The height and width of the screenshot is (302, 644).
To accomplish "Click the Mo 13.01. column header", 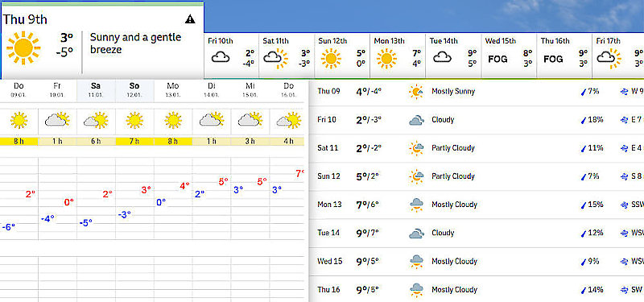I will [x=173, y=90].
